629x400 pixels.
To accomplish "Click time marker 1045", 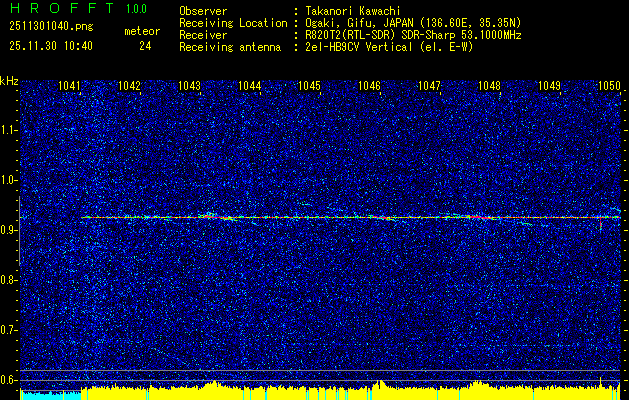I will (x=310, y=85).
